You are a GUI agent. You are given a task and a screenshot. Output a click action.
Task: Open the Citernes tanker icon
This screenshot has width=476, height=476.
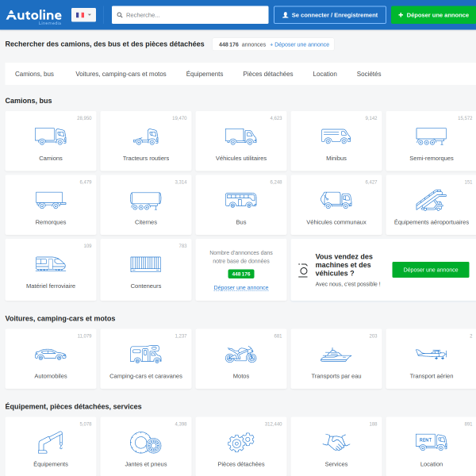click(x=146, y=201)
